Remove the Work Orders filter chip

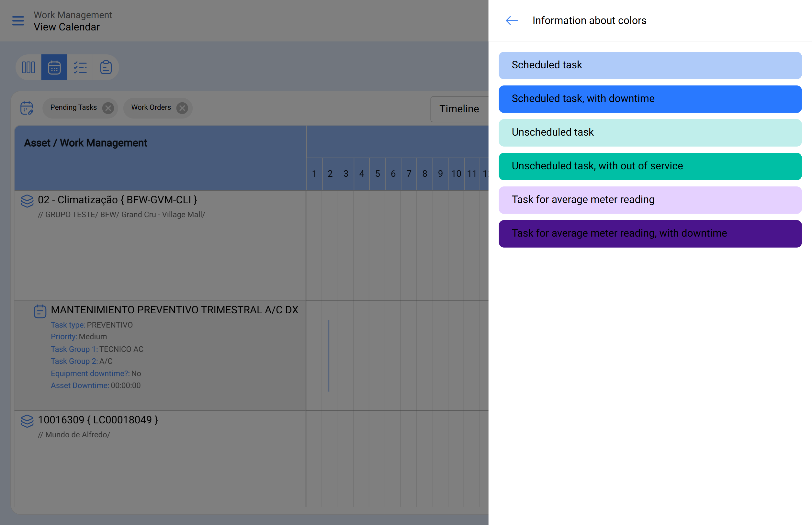coord(182,108)
